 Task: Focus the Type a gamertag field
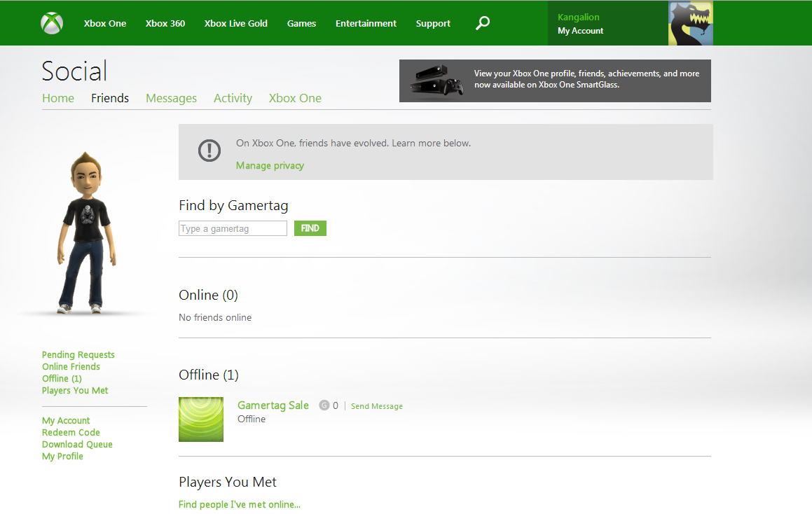click(x=233, y=228)
